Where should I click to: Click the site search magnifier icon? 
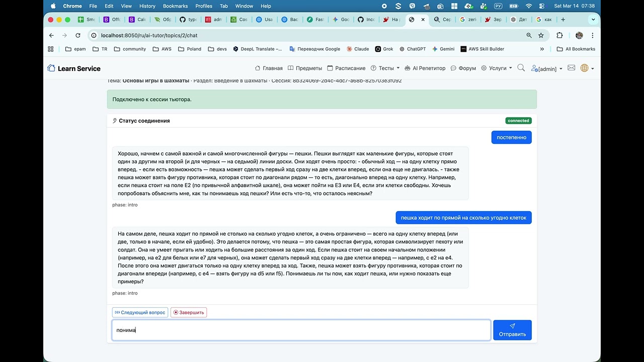(521, 68)
